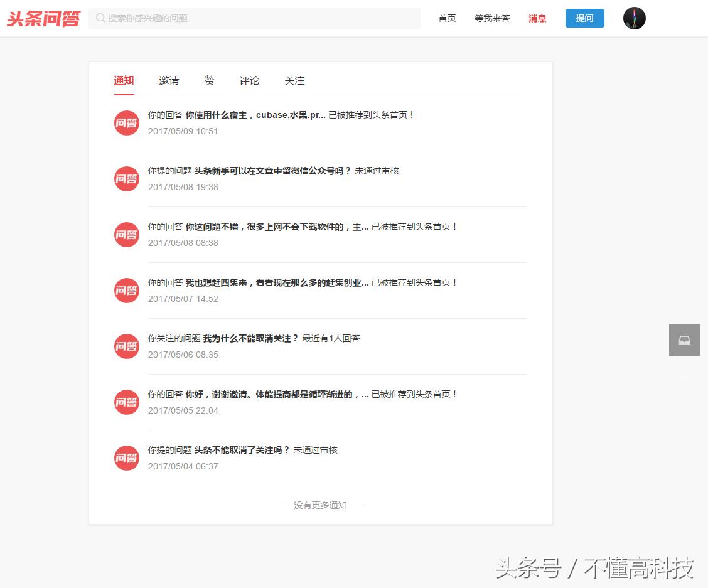Click the 问答 icon beside the 我为什么不能取消关注 notification

click(x=126, y=346)
